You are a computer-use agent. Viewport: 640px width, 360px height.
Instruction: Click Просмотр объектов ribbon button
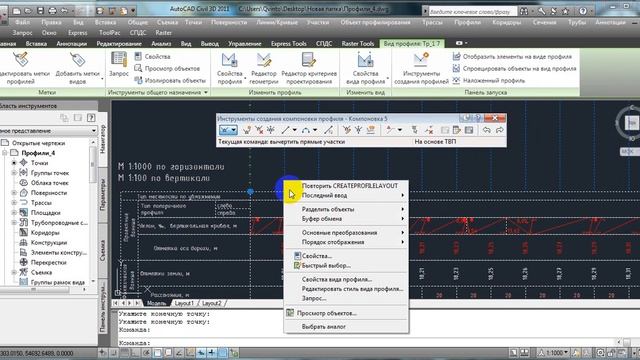(167, 69)
